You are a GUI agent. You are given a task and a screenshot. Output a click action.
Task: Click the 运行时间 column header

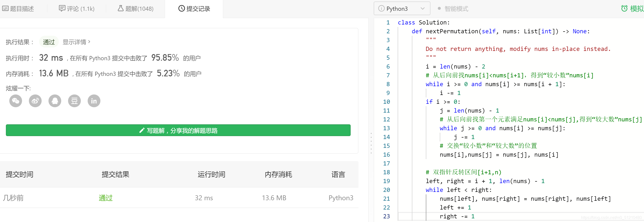(x=211, y=174)
